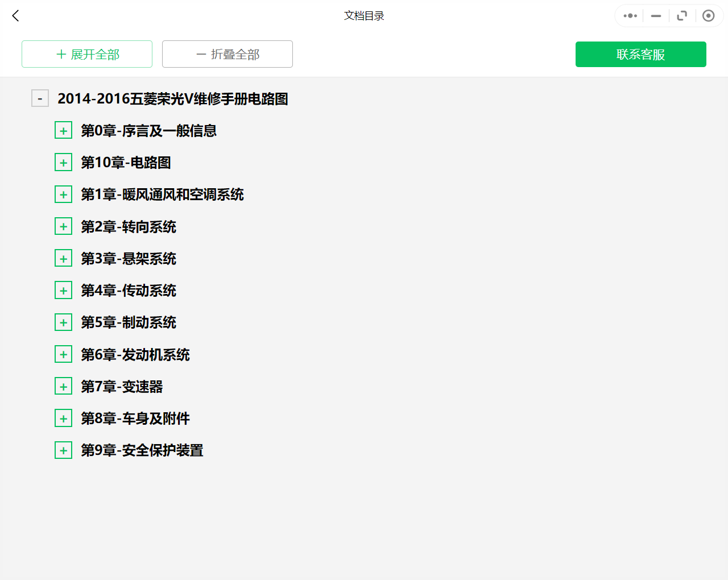Minimize the mini program window
Viewport: 728px width, 580px height.
coord(655,16)
